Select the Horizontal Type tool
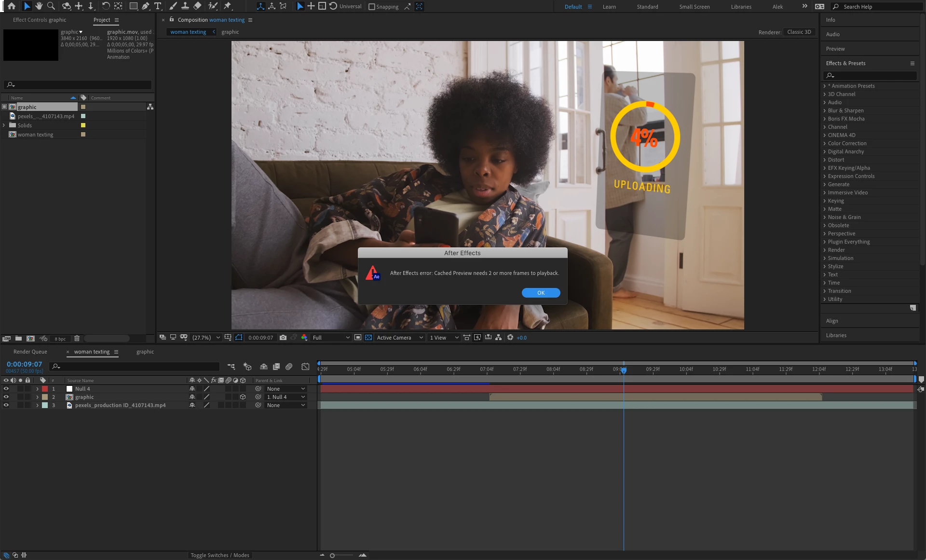The width and height of the screenshot is (926, 560). click(158, 6)
